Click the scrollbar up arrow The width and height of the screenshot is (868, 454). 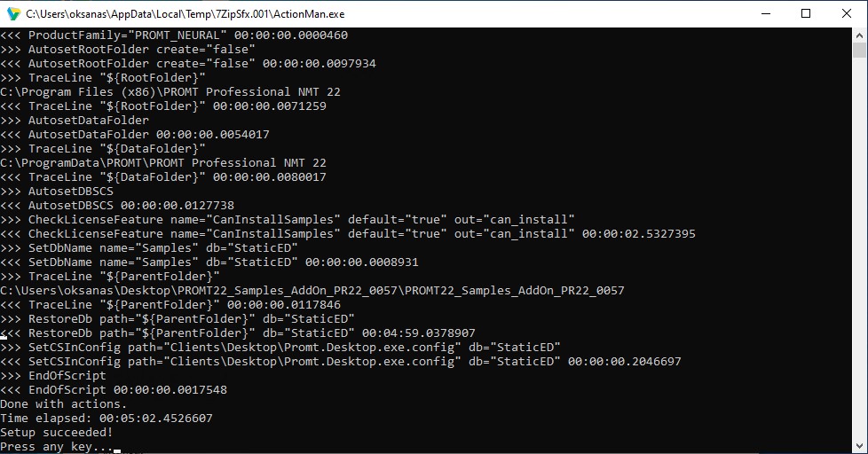[x=859, y=35]
